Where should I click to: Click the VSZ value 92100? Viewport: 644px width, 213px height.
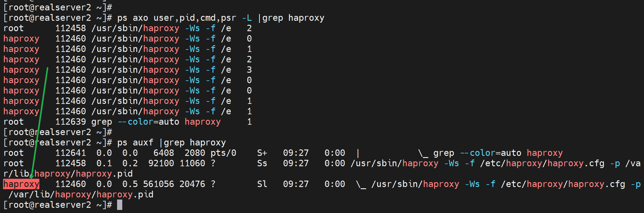(161, 163)
